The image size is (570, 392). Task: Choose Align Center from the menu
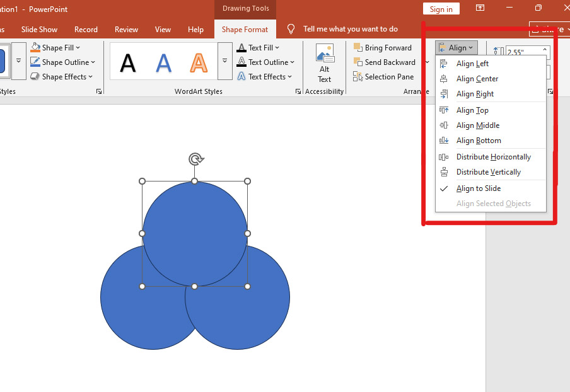[x=477, y=78]
